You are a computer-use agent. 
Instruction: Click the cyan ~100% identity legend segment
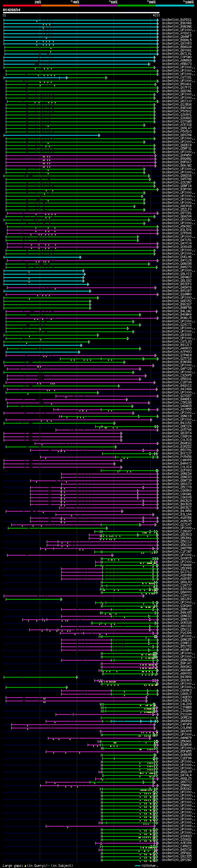pos(175,6)
